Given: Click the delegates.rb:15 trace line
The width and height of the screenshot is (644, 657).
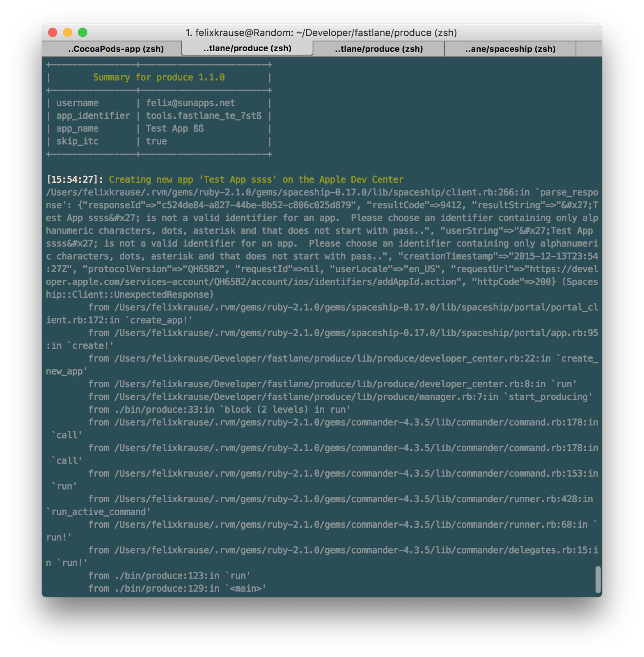Looking at the screenshot, I should pos(322,556).
